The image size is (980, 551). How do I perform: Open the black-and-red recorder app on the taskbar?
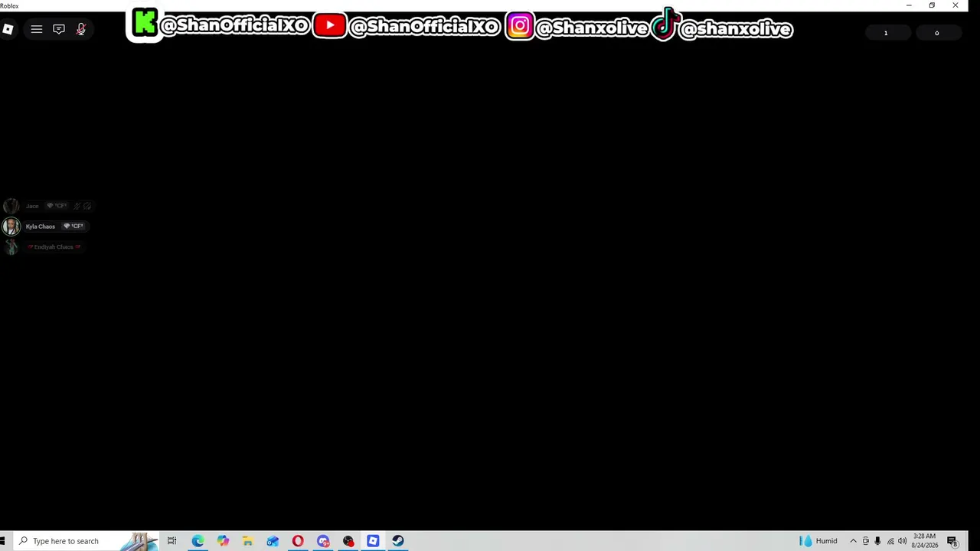pyautogui.click(x=348, y=541)
